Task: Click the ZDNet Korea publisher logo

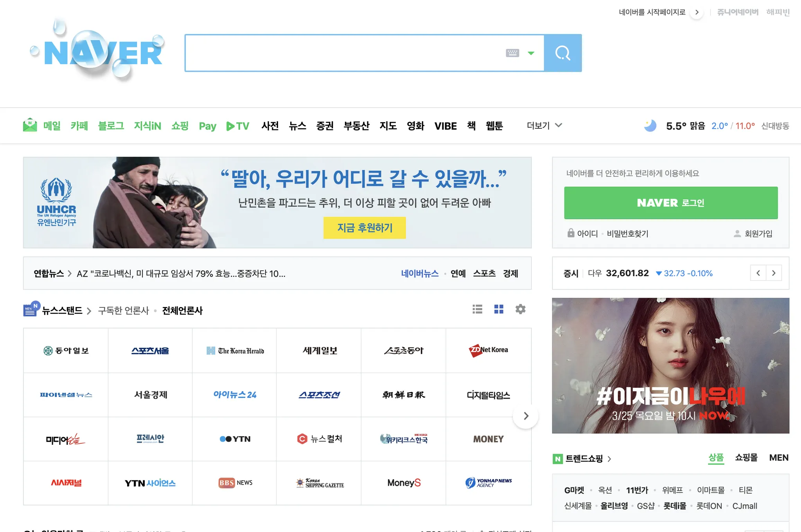Action: coord(488,350)
